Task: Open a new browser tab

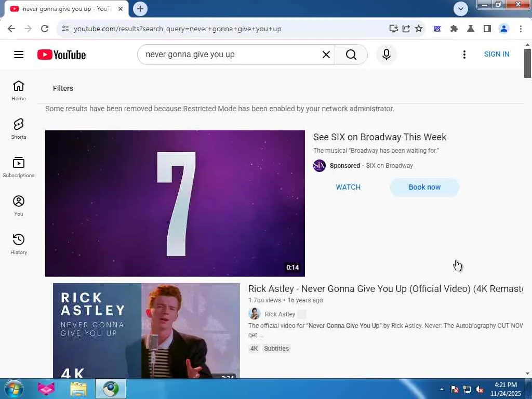Action: click(140, 9)
